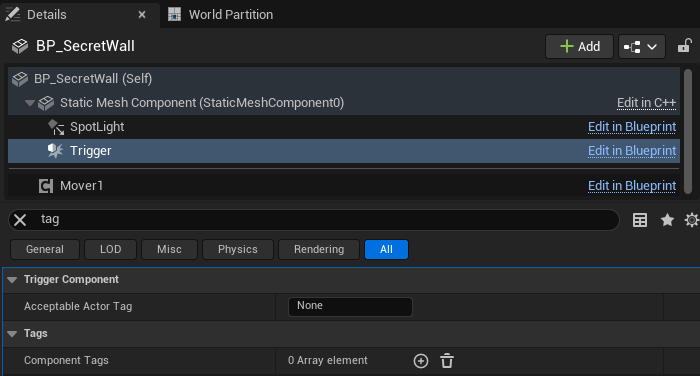Click the Acceptable Actor Tag label
The image size is (700, 376).
point(78,306)
